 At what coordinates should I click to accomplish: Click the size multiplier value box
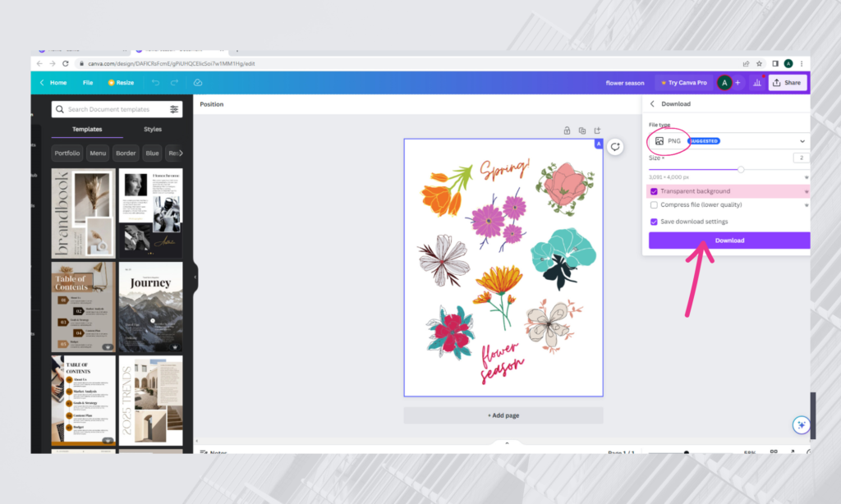coord(802,158)
